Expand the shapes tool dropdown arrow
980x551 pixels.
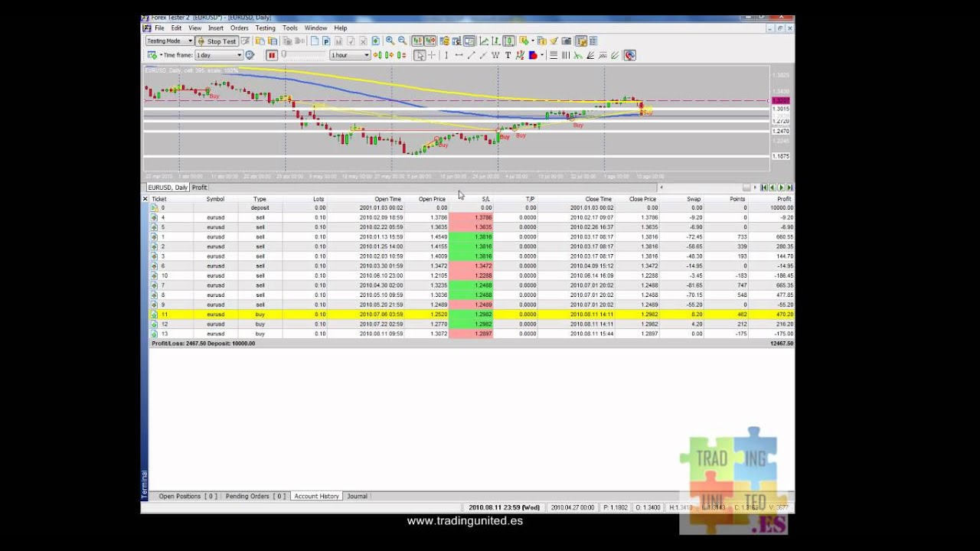[542, 55]
